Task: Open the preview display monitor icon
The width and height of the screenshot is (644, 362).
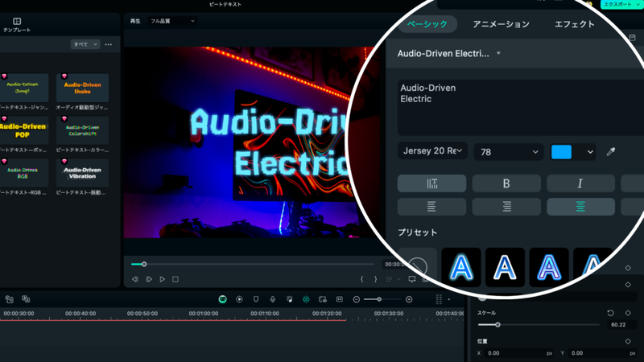Action: tap(412, 279)
